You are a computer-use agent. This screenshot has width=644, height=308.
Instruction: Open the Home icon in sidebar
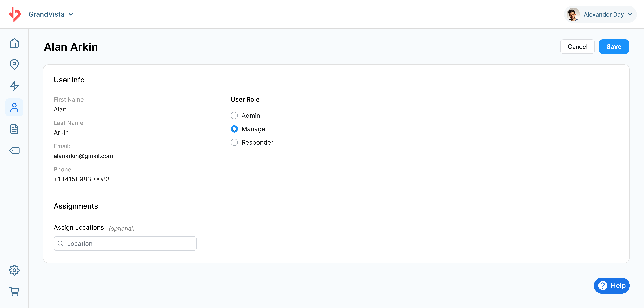pyautogui.click(x=14, y=43)
